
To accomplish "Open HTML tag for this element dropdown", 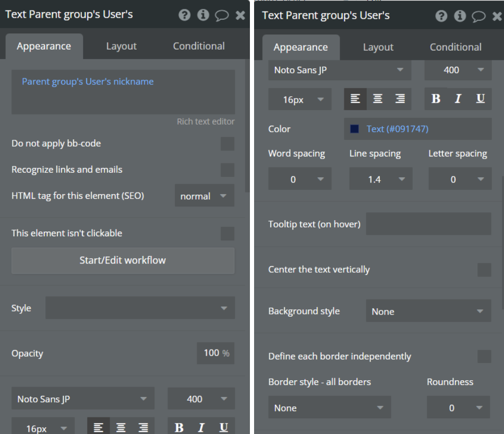I will [x=204, y=196].
